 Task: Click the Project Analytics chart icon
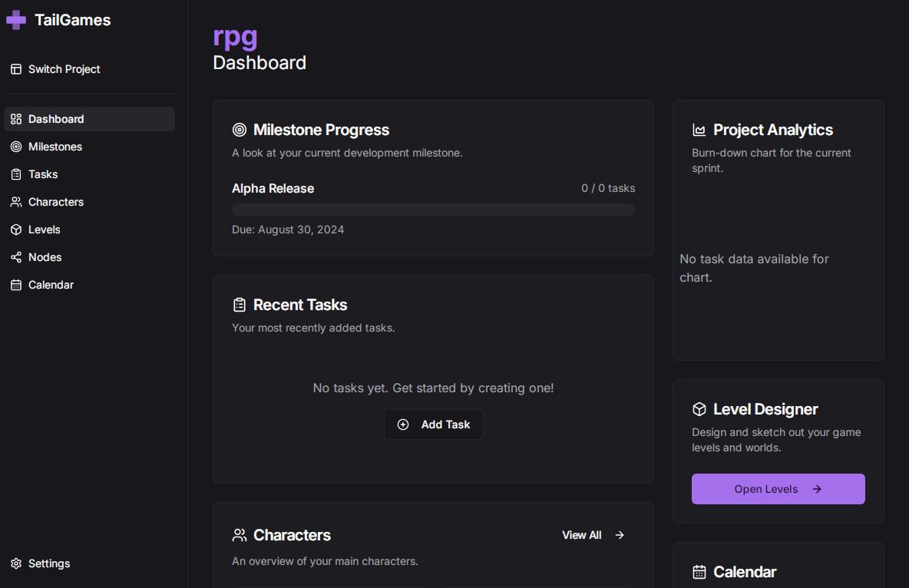[x=699, y=130]
